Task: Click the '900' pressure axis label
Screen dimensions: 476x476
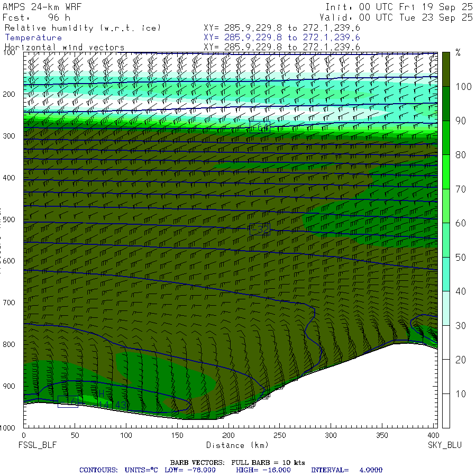Action: tap(9, 386)
